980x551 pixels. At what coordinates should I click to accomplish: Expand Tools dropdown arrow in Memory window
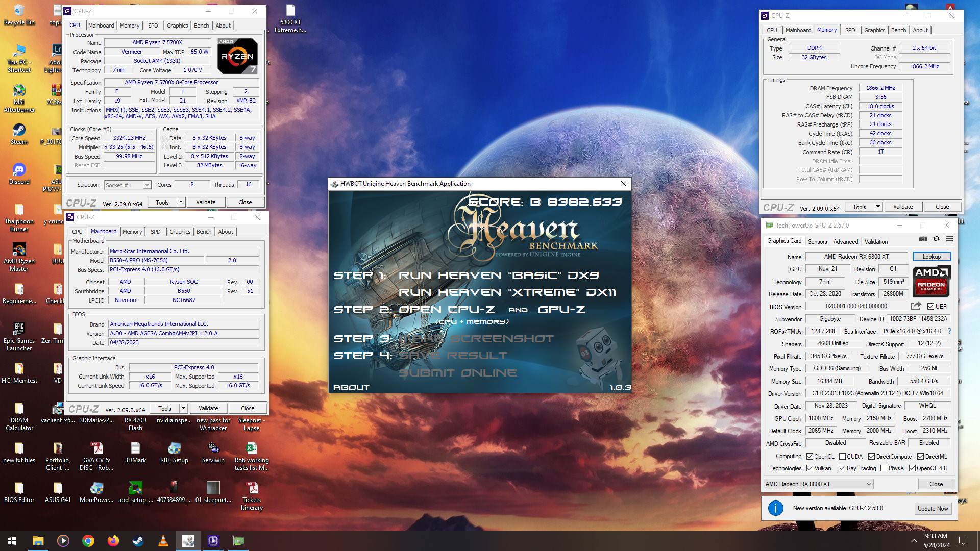point(878,207)
